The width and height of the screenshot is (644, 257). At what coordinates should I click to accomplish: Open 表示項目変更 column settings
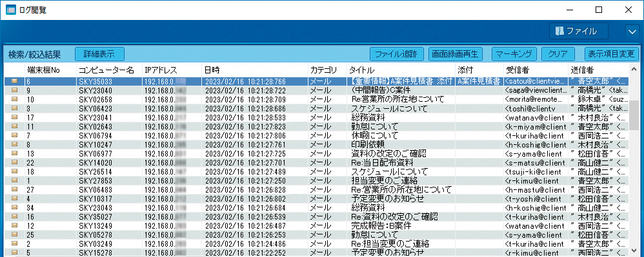[x=612, y=53]
